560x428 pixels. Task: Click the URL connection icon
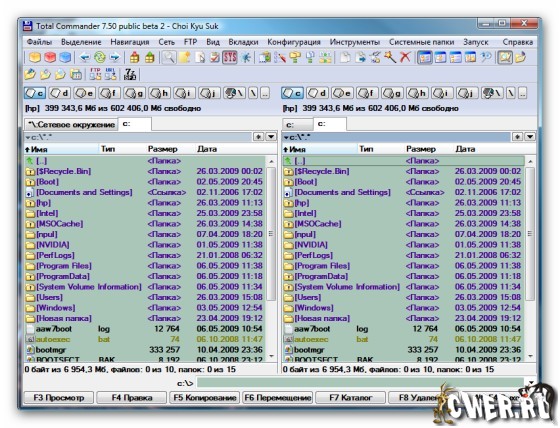[x=110, y=74]
